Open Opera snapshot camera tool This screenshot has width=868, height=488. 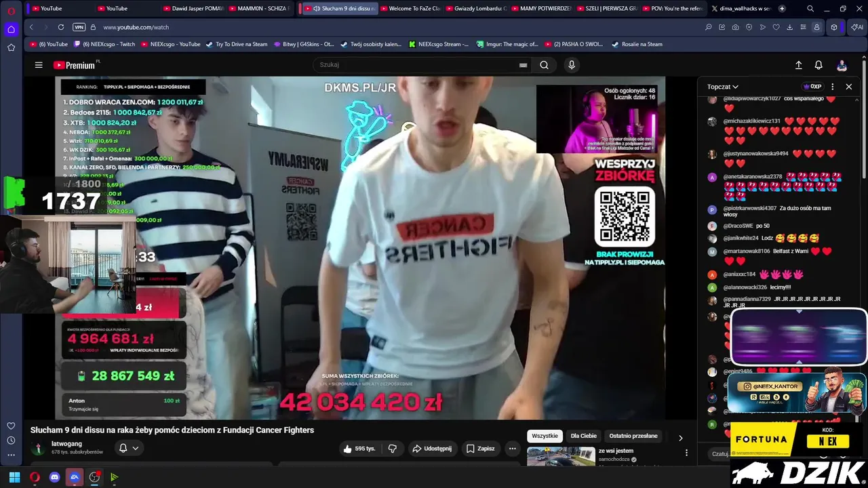point(735,27)
